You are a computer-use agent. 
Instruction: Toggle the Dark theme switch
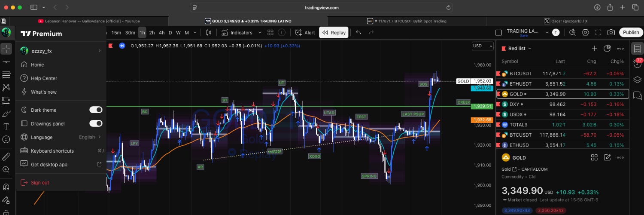96,110
